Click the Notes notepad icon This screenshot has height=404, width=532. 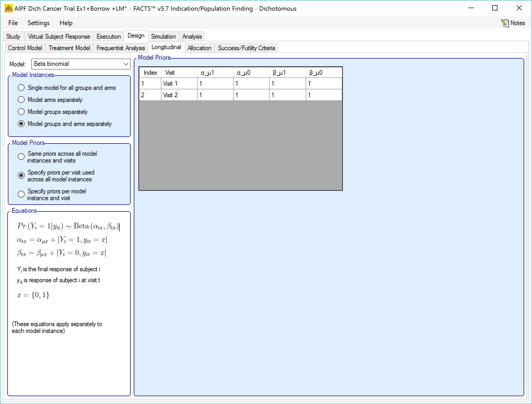coord(505,23)
